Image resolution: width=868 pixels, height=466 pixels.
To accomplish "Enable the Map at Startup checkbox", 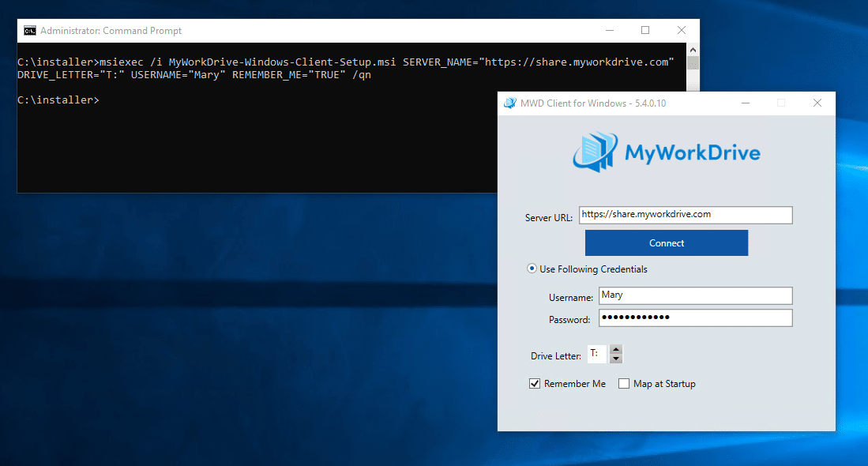I will tap(624, 383).
